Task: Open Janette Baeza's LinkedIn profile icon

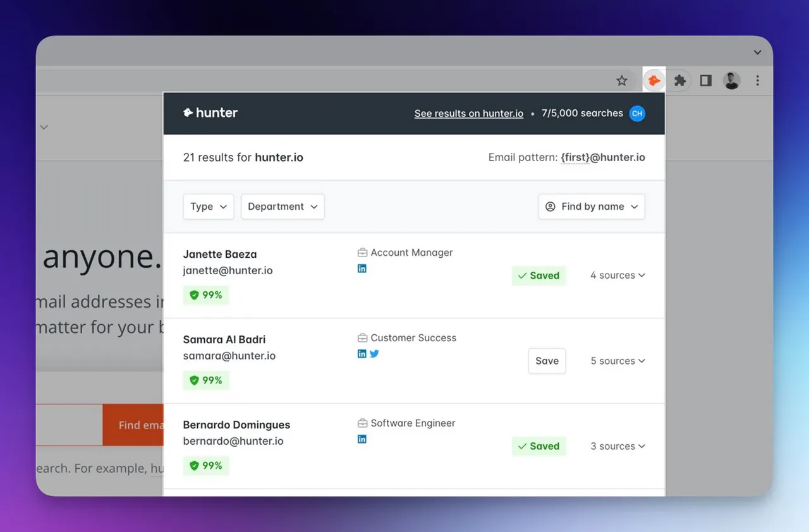Action: point(362,269)
